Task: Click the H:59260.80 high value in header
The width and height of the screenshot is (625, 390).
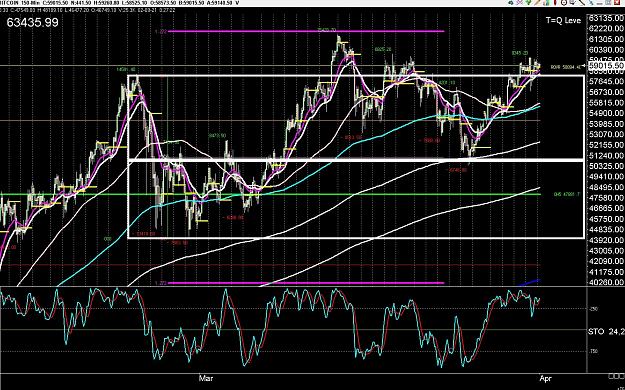Action: [106, 2]
